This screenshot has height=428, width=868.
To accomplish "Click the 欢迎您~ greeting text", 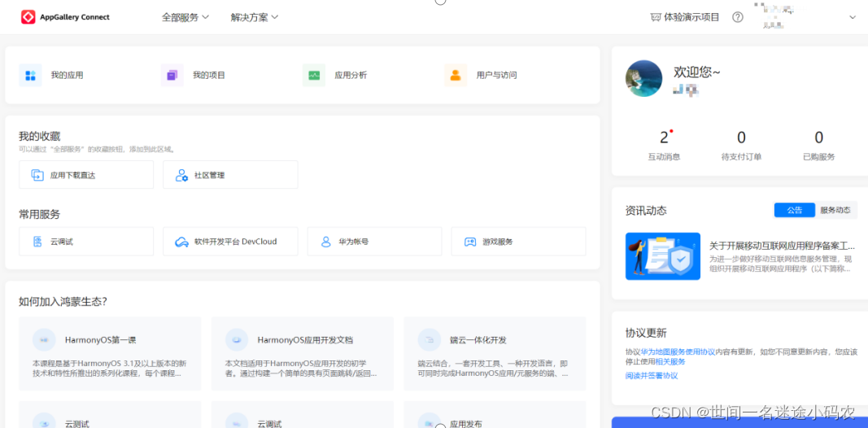I will 697,72.
